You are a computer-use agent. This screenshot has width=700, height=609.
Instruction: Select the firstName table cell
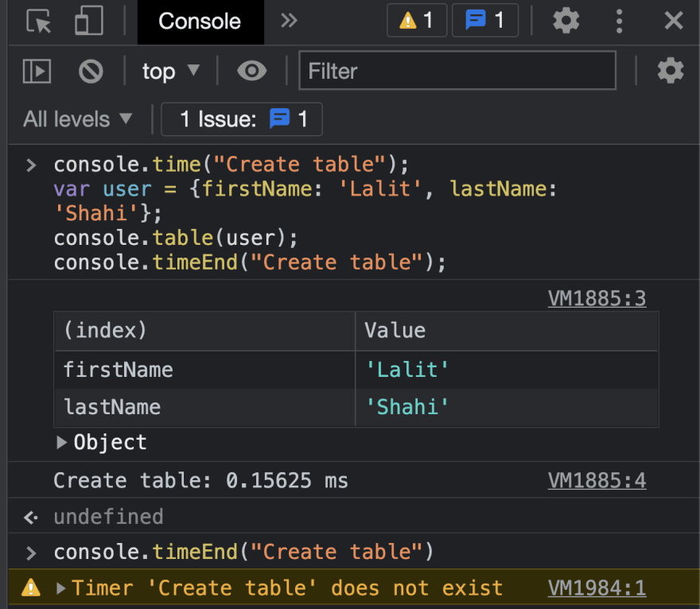(x=204, y=370)
